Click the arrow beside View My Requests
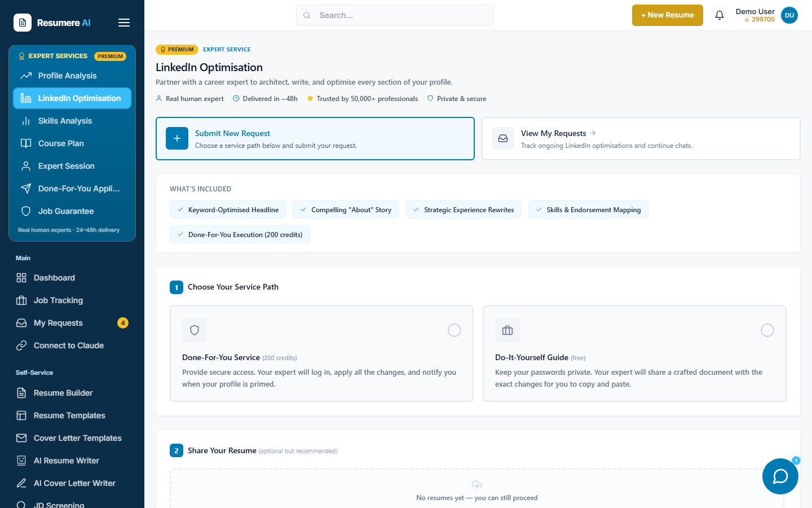Image resolution: width=812 pixels, height=508 pixels. (593, 133)
